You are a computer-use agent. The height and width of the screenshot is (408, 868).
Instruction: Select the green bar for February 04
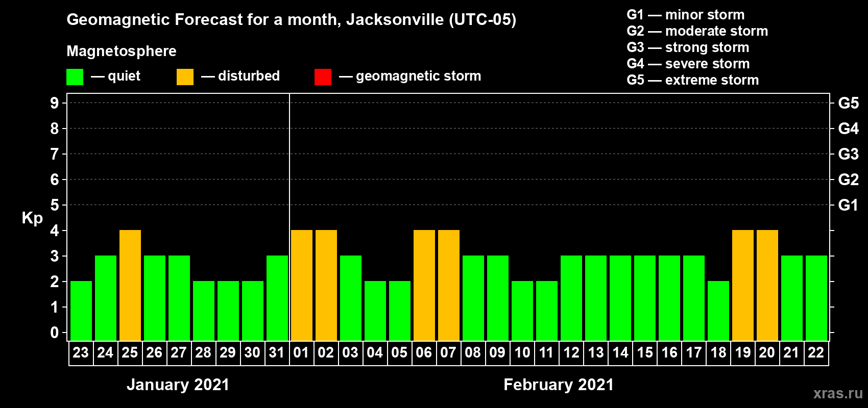(375, 311)
